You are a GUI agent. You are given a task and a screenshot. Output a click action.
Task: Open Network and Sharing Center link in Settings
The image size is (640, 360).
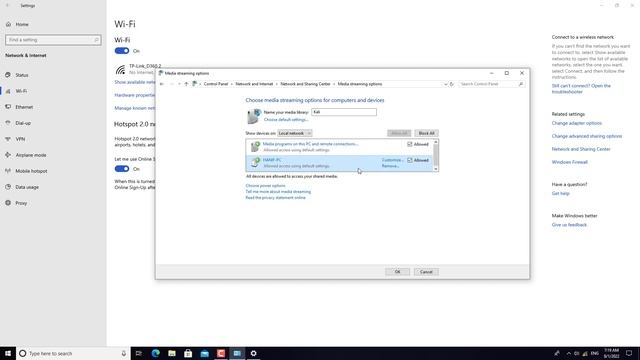pyautogui.click(x=581, y=149)
